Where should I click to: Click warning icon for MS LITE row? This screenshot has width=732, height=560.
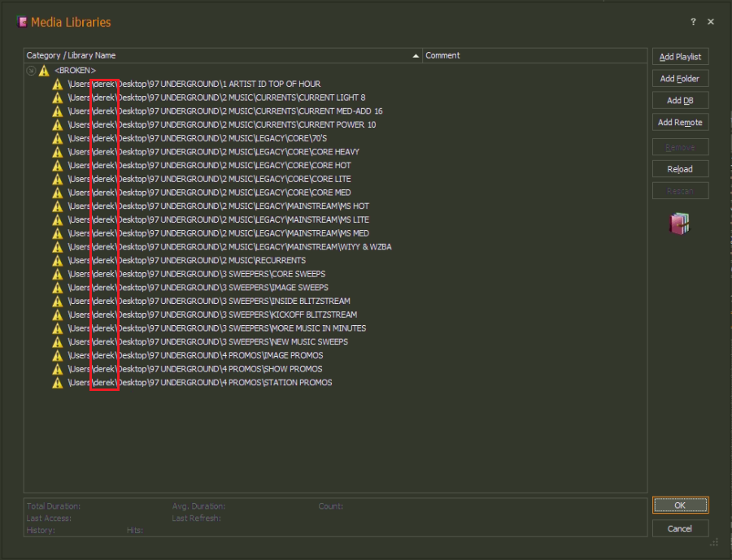coord(58,219)
